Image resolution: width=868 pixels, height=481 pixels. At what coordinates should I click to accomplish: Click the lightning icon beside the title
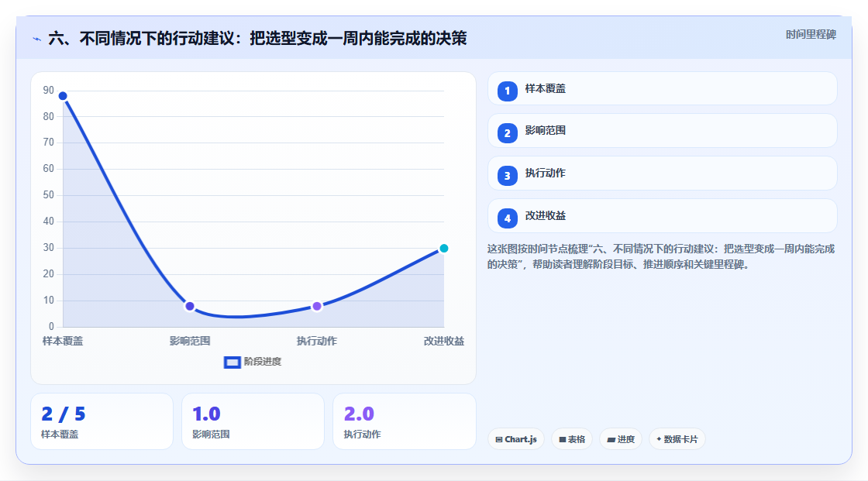(36, 39)
